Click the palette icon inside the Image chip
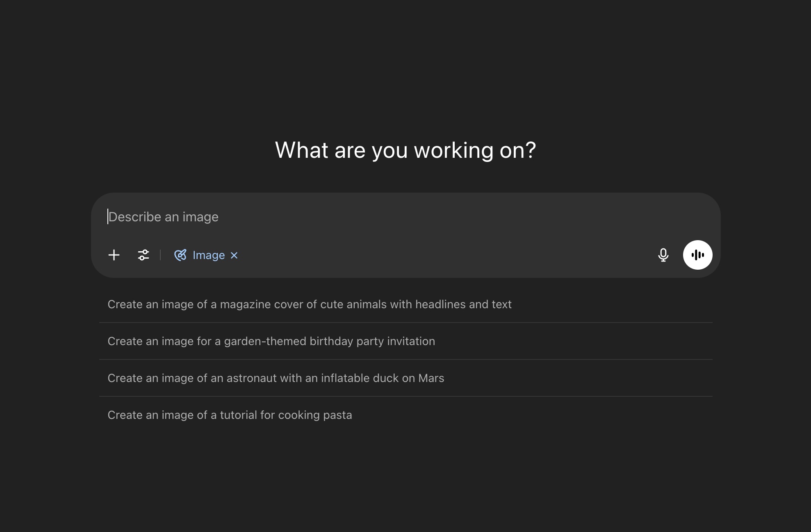This screenshot has width=811, height=532. click(x=181, y=255)
